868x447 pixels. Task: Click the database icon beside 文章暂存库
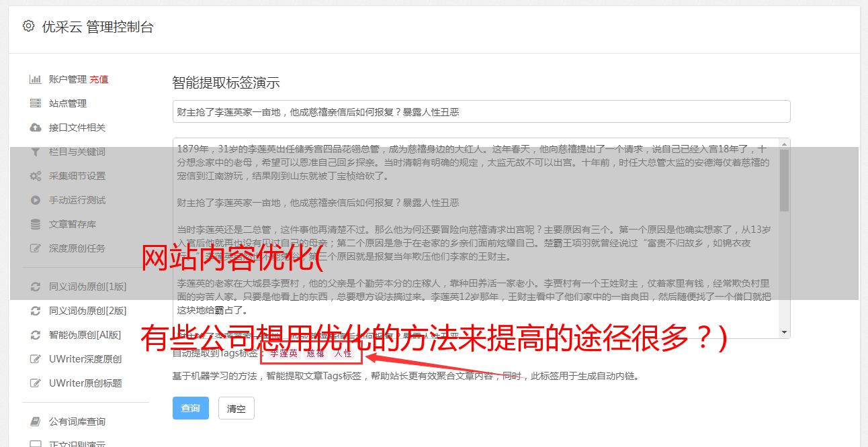click(35, 224)
